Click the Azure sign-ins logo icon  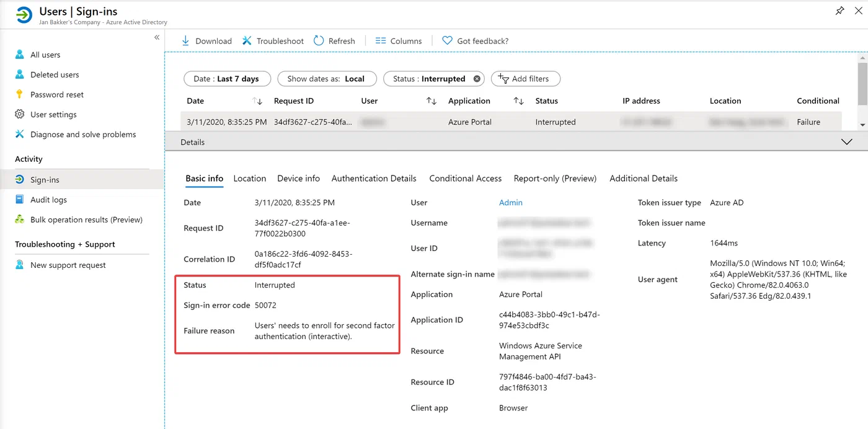tap(24, 15)
